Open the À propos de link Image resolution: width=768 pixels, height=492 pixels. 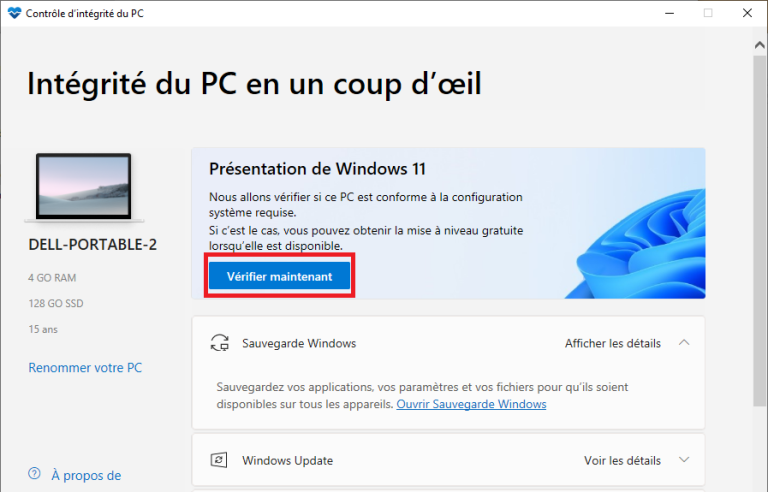86,475
